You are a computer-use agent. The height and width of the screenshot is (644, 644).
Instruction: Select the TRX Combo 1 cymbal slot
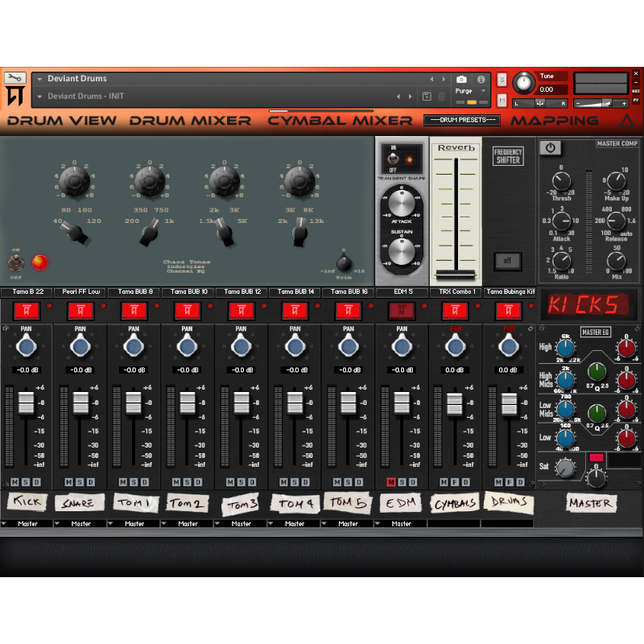coord(456,292)
